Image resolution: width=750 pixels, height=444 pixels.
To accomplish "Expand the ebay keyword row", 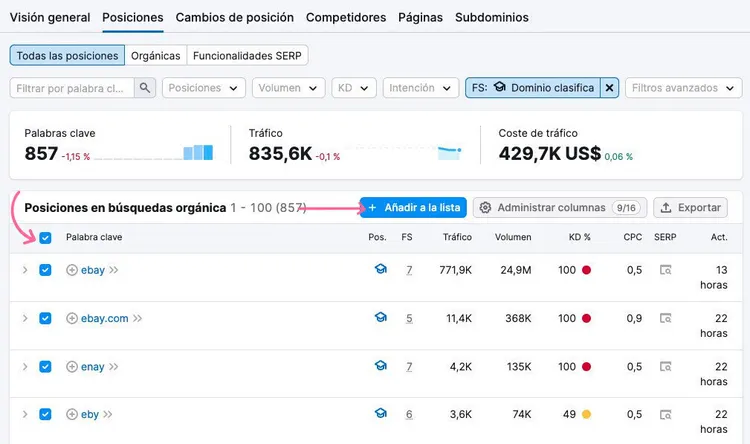I will (x=25, y=270).
